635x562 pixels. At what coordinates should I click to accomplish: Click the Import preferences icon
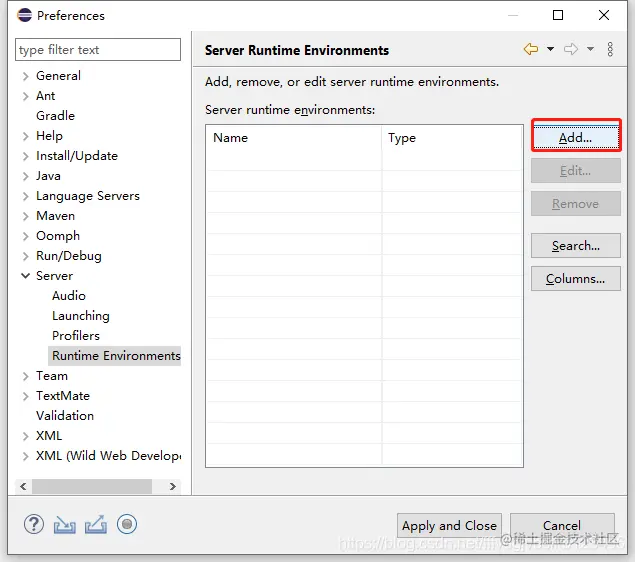click(65, 525)
